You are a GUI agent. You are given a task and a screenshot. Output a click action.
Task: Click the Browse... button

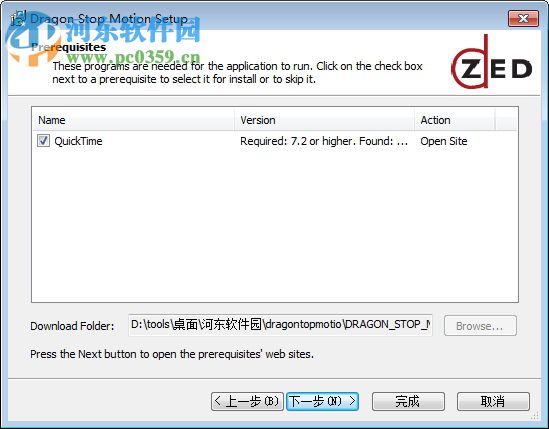coord(480,326)
